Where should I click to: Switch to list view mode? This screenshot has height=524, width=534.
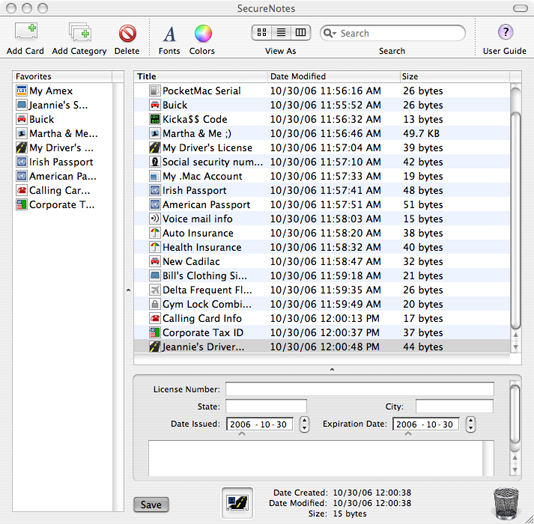tap(281, 33)
